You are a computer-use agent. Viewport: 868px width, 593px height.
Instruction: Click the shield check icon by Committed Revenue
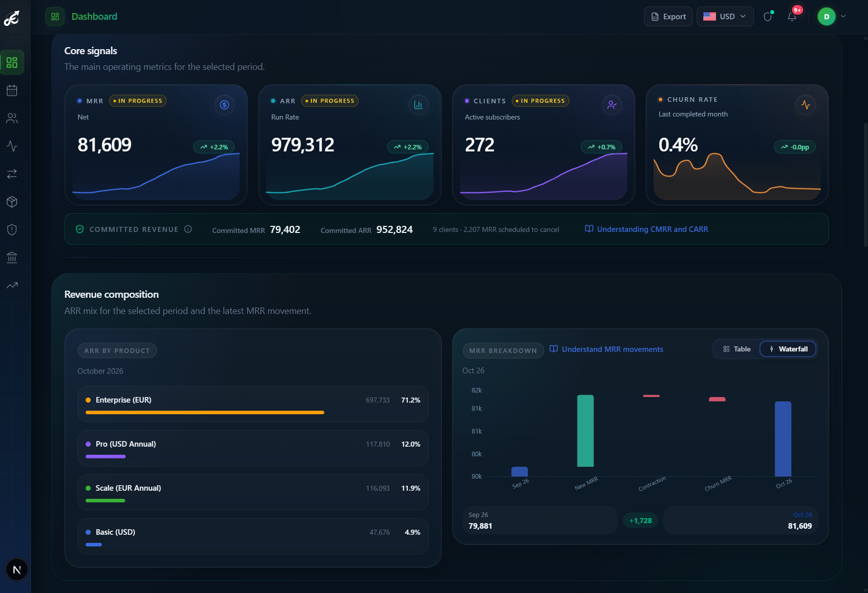(80, 229)
